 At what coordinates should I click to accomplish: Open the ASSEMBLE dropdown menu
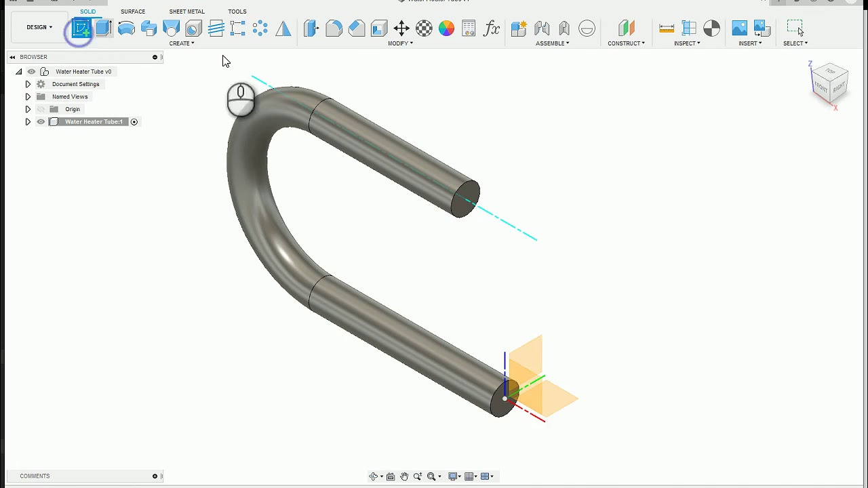pyautogui.click(x=552, y=43)
